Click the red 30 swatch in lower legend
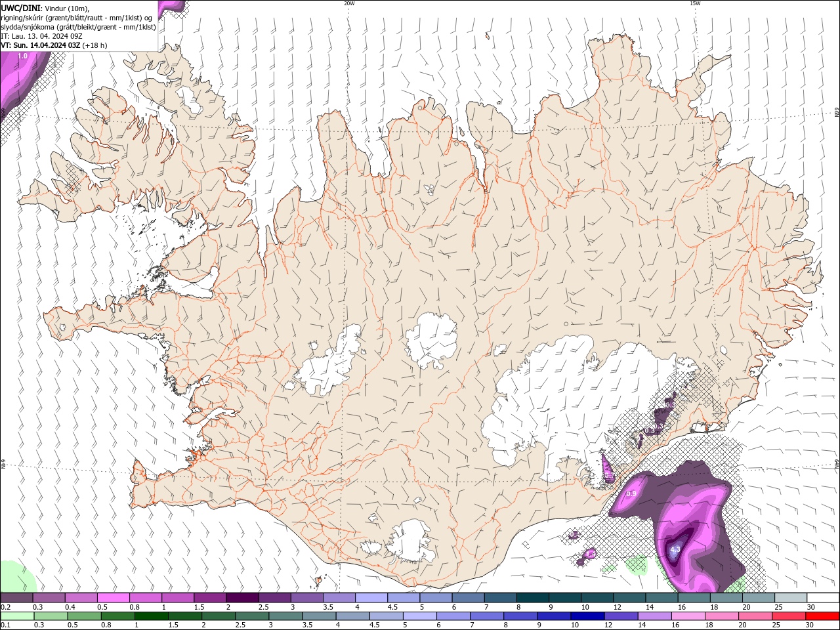Image resolution: width=840 pixels, height=630 pixels. (823, 616)
